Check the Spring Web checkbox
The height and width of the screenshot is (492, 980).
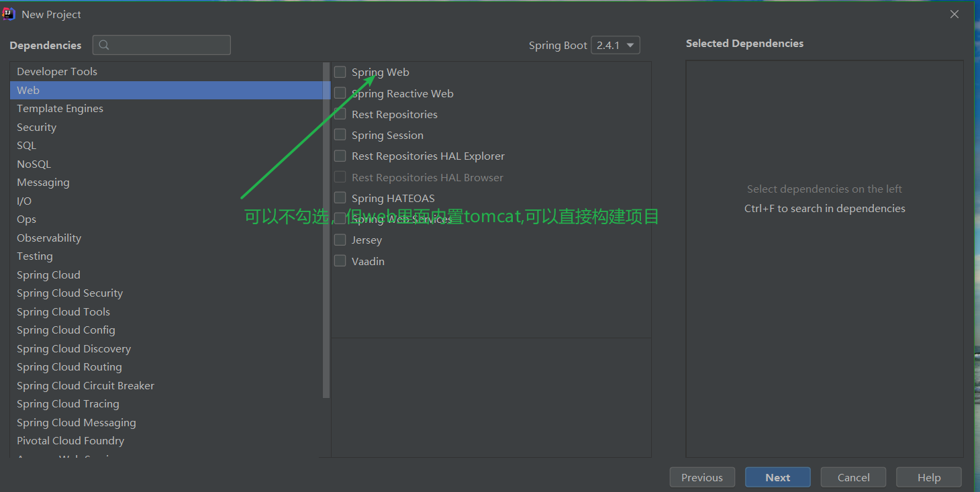click(x=340, y=72)
